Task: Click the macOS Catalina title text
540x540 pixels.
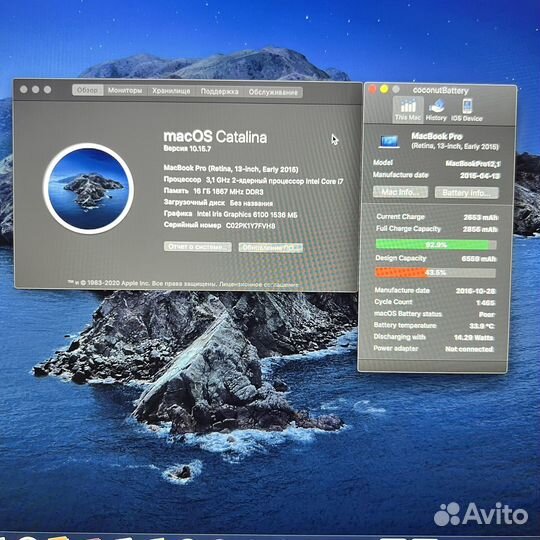Action: click(215, 137)
